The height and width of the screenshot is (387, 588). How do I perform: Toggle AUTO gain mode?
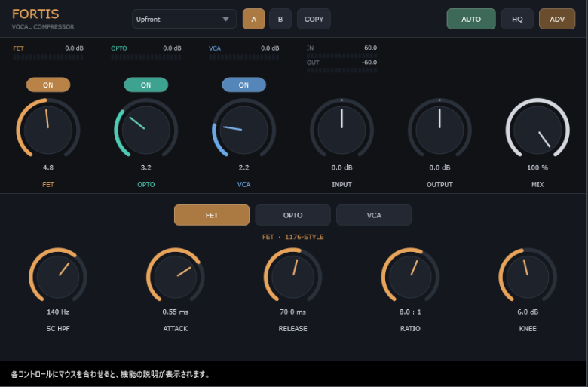pos(471,19)
